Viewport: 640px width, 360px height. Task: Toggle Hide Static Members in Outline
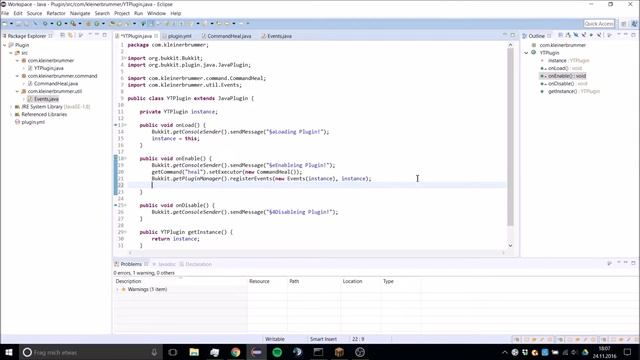[x=583, y=36]
